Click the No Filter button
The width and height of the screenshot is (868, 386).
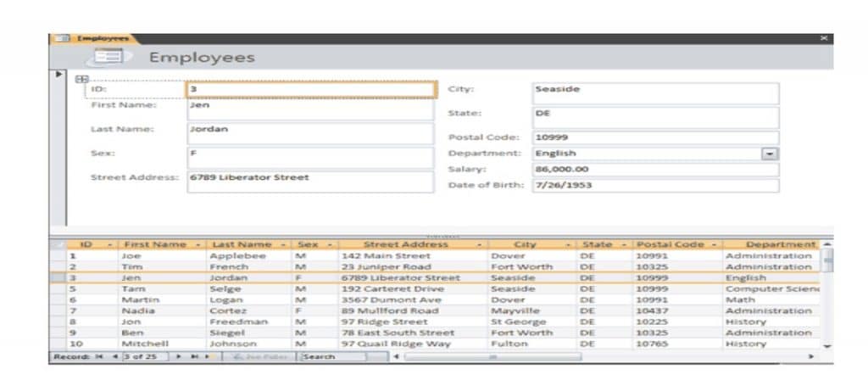tap(259, 356)
